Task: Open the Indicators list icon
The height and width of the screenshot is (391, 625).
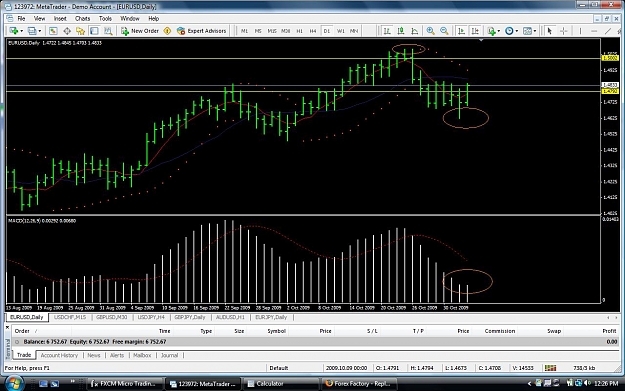Action: click(491, 31)
